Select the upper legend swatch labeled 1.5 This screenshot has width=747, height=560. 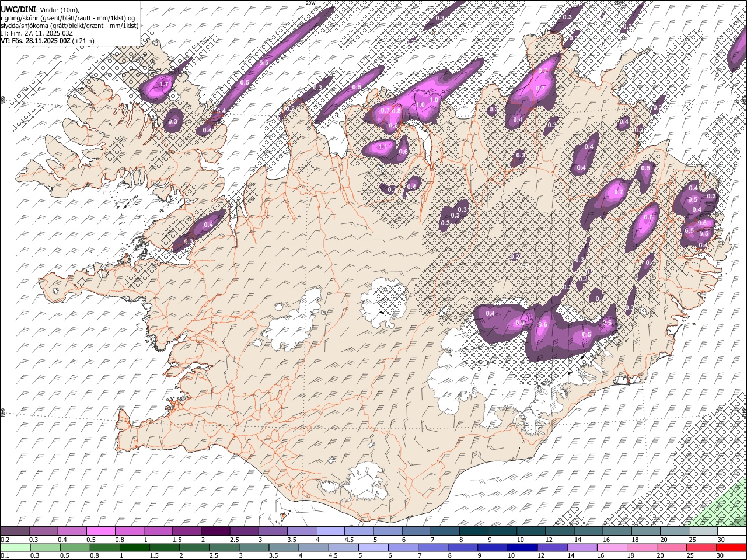[x=186, y=531]
